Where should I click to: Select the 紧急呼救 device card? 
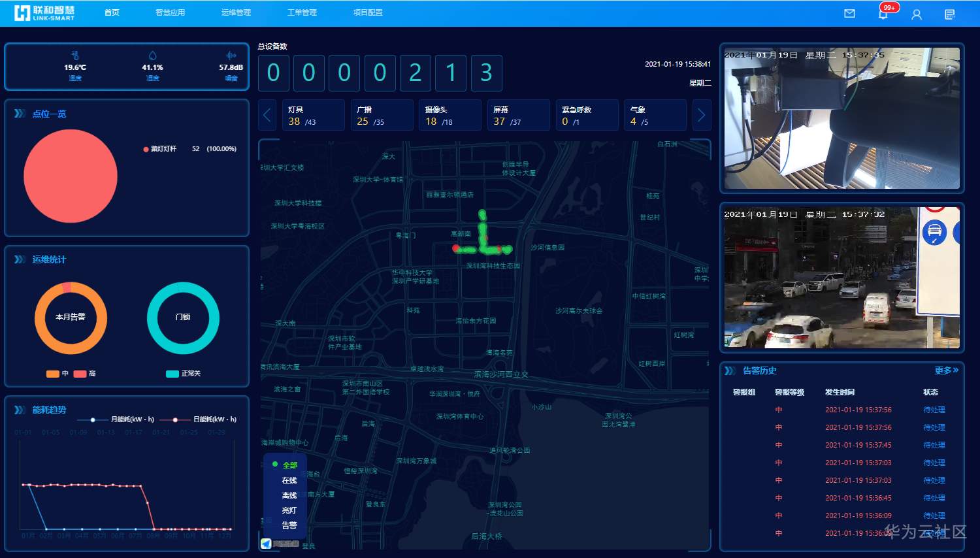pos(587,115)
